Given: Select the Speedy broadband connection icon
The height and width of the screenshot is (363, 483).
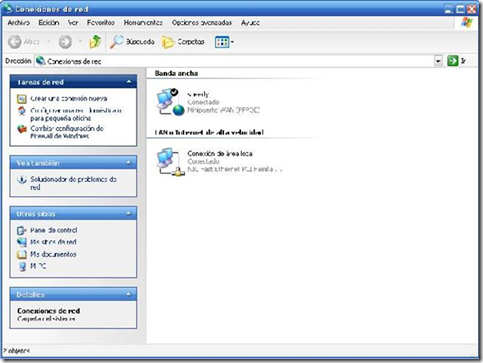Looking at the screenshot, I should 170,102.
